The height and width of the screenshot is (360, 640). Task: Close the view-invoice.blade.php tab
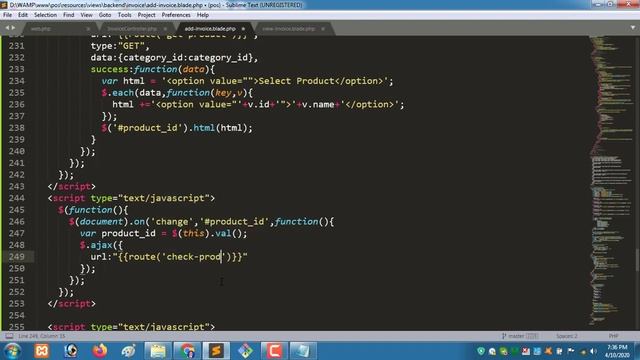pyautogui.click(x=323, y=29)
